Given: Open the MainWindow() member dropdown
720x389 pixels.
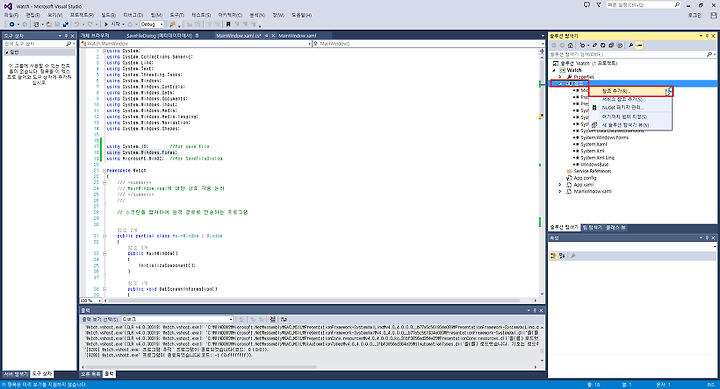Looking at the screenshot, I should pyautogui.click(x=428, y=44).
